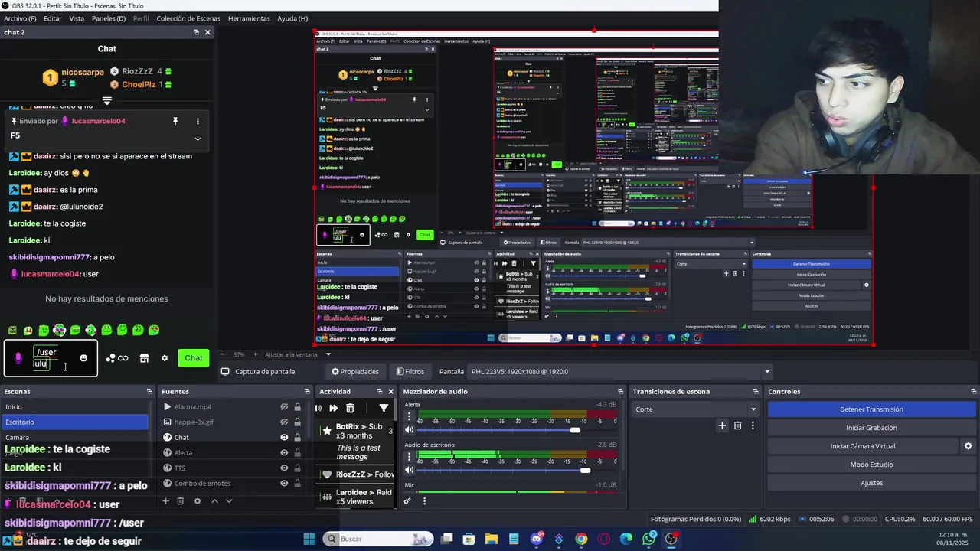Open advanced audio properties gears icon
980x551 pixels.
[x=407, y=501]
